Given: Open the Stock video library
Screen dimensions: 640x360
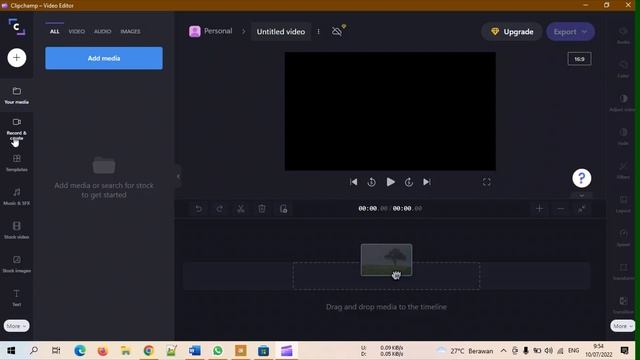Looking at the screenshot, I should pyautogui.click(x=17, y=230).
